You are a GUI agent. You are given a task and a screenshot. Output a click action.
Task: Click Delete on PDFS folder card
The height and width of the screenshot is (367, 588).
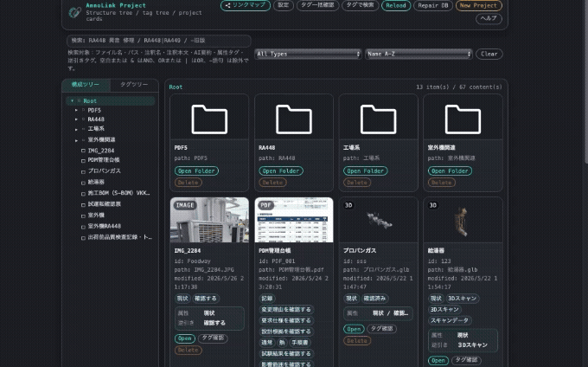[x=188, y=183]
